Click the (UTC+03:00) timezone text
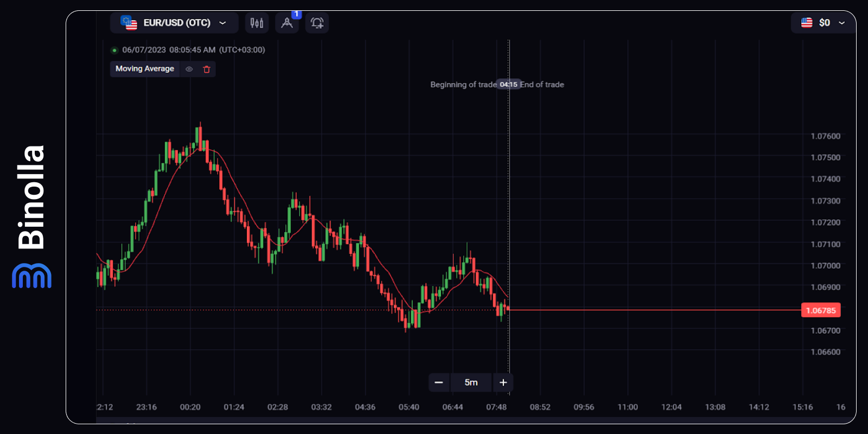The width and height of the screenshot is (868, 434). pos(242,50)
